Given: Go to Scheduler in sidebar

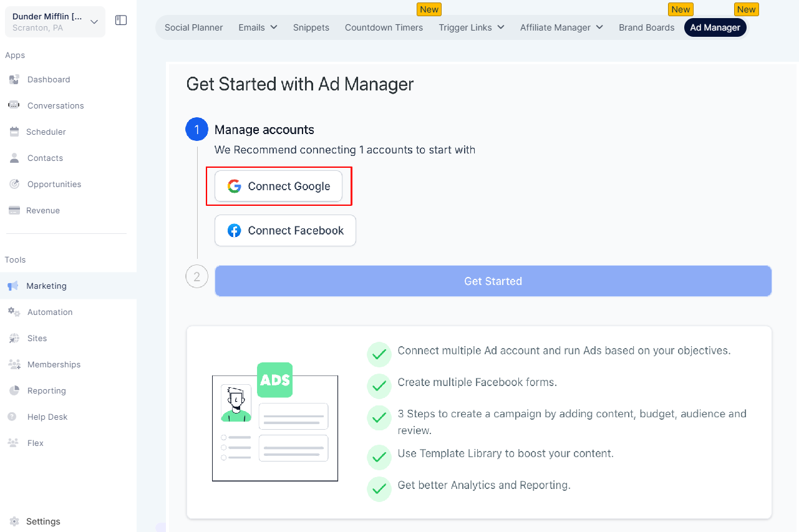Looking at the screenshot, I should [x=46, y=132].
